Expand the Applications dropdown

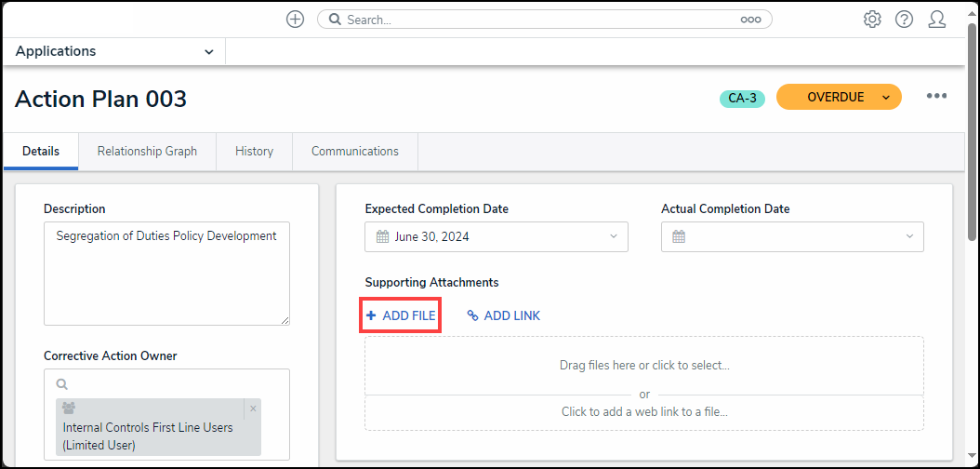(208, 52)
